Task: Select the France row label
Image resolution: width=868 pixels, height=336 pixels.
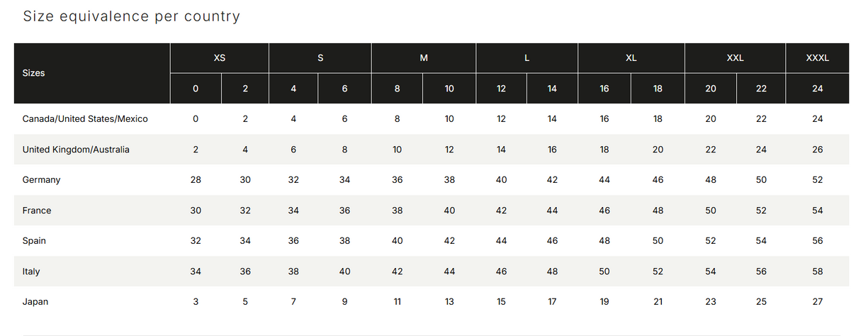Action: pos(37,211)
